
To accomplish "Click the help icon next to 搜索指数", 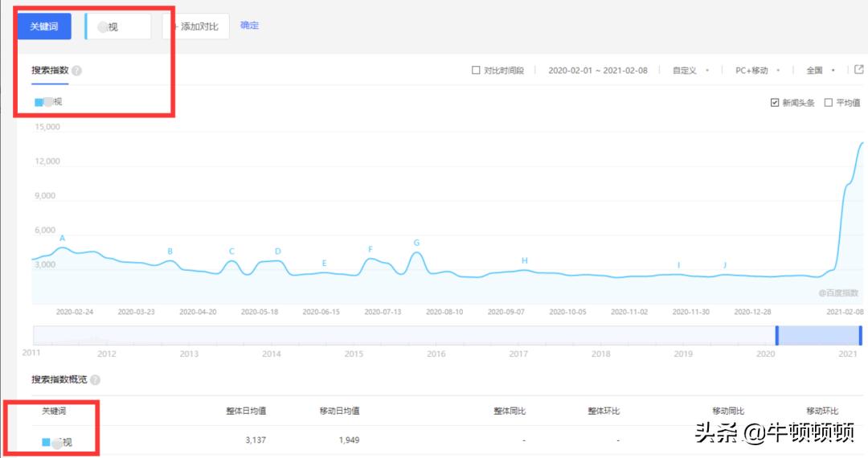I will 77,71.
